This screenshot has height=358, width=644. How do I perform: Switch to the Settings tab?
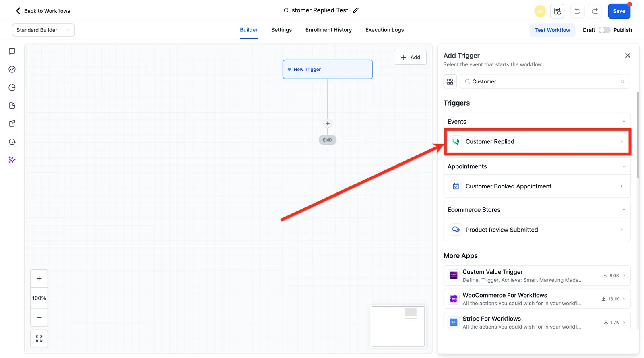point(281,30)
